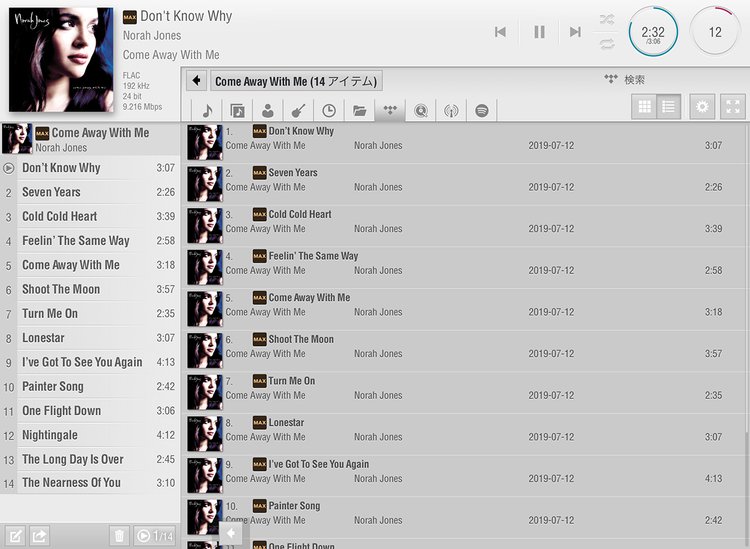
Task: Select Cold Cold Heart in the queue
Action: pos(90,217)
